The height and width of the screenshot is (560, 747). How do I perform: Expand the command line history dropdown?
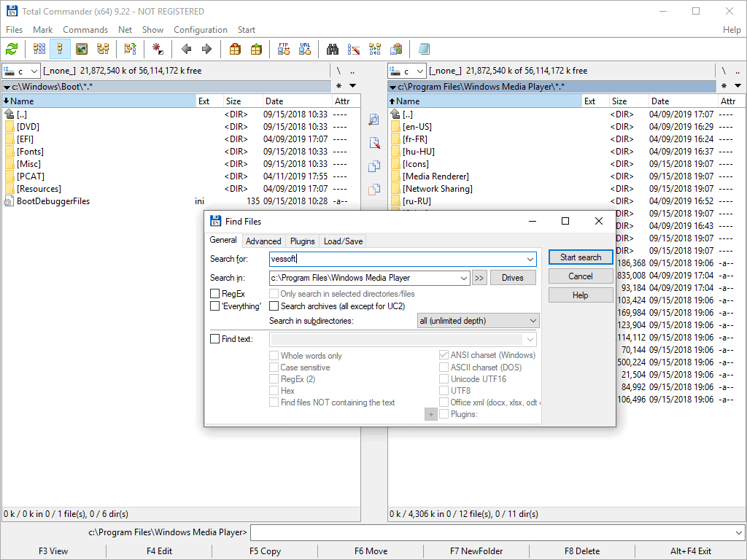pyautogui.click(x=739, y=532)
